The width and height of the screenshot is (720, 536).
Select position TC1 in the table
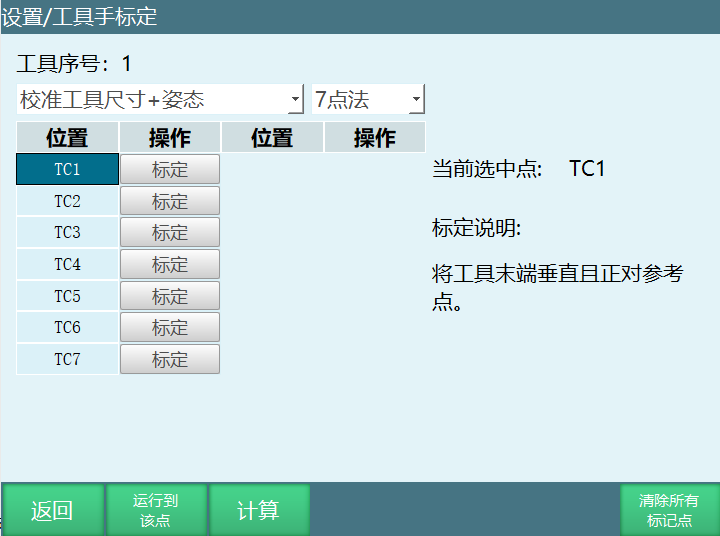point(67,169)
